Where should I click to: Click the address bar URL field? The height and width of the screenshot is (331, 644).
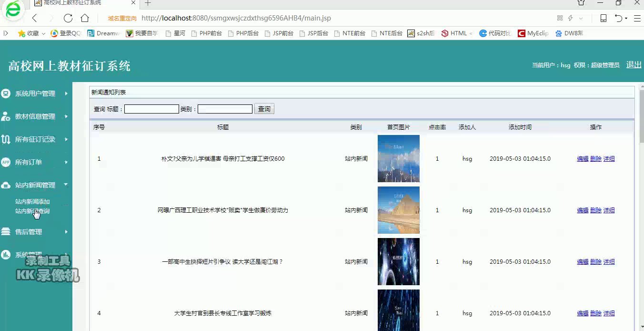point(236,18)
